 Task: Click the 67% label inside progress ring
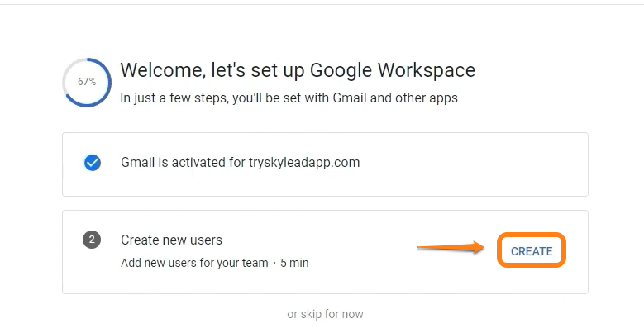[x=87, y=82]
